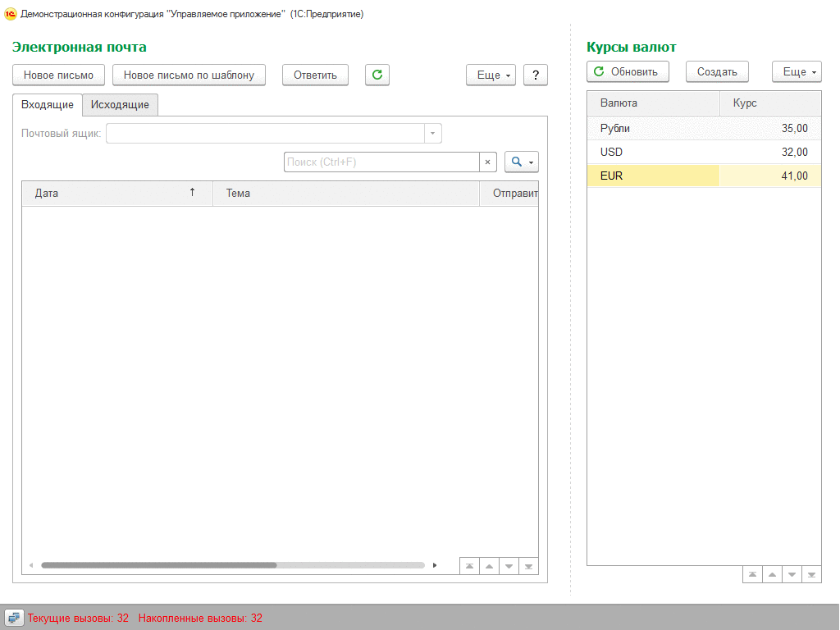Move up one row in currency list

pyautogui.click(x=772, y=574)
